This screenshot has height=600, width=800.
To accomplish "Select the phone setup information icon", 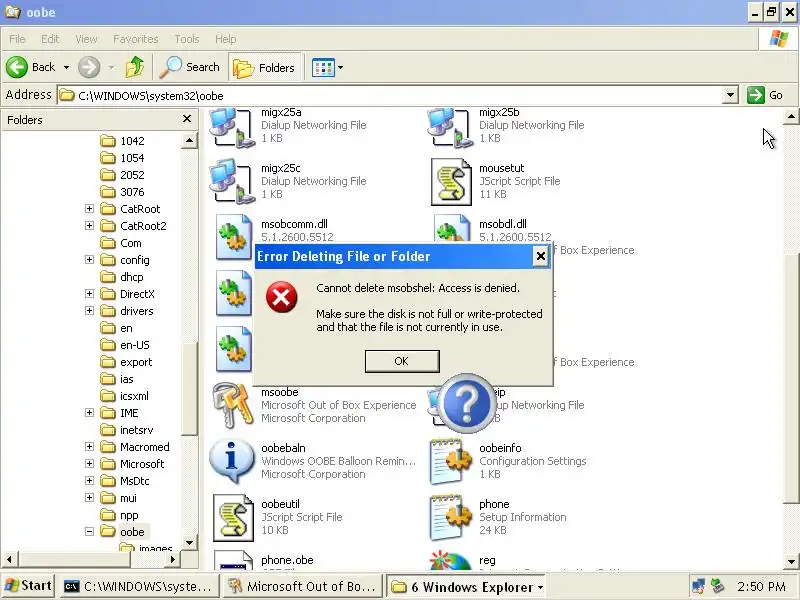I will [451, 517].
